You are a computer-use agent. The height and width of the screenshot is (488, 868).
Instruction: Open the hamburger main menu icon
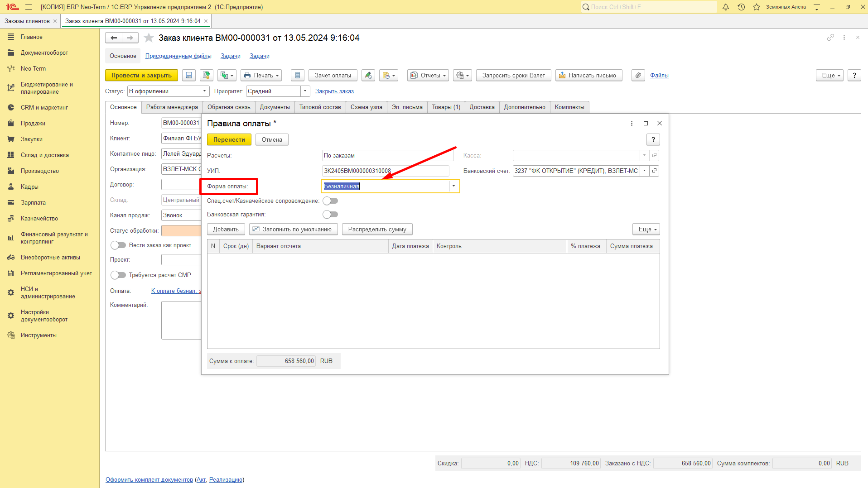(x=29, y=7)
